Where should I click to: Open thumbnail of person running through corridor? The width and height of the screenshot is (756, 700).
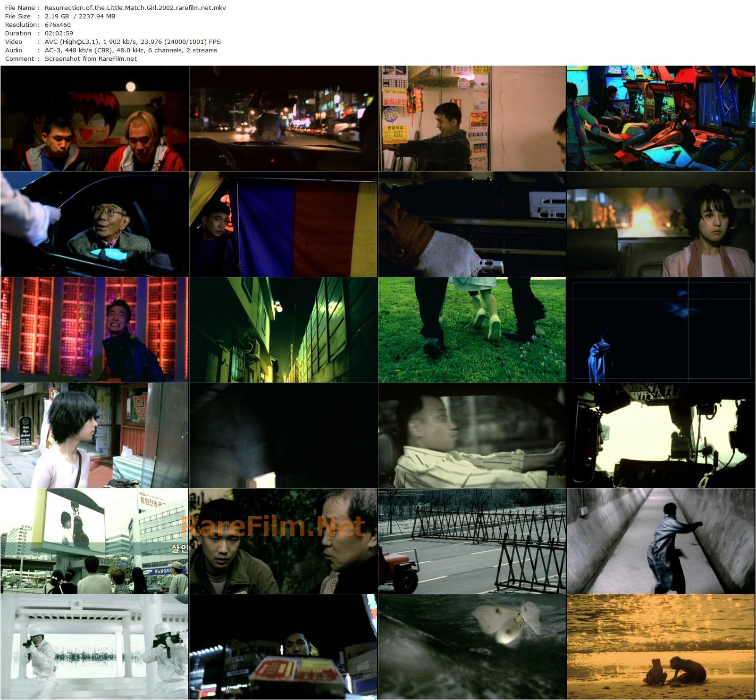coord(661,541)
